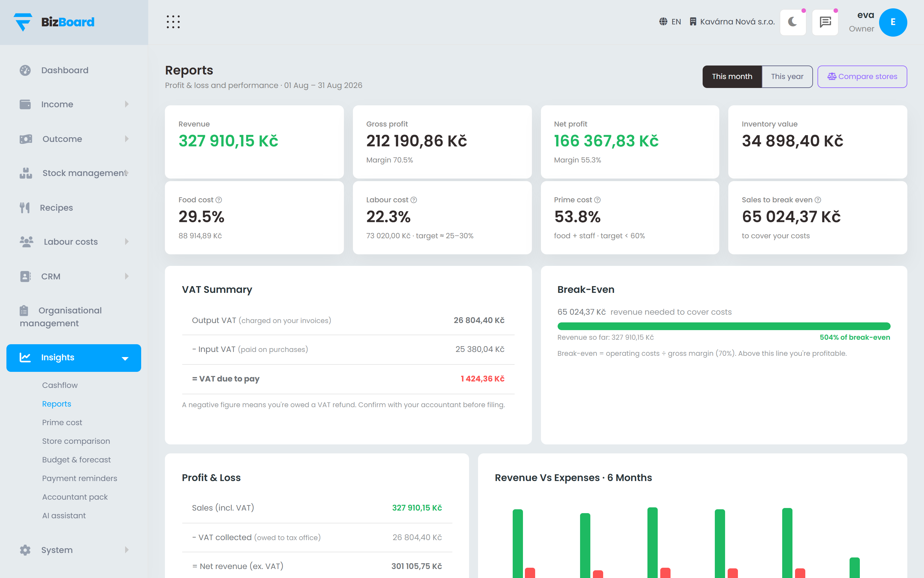Click the Outcome banknote icon
The height and width of the screenshot is (578, 924).
(26, 139)
